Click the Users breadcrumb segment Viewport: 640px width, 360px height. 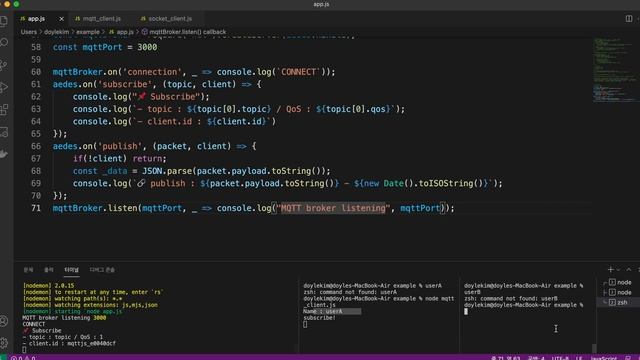[x=29, y=32]
